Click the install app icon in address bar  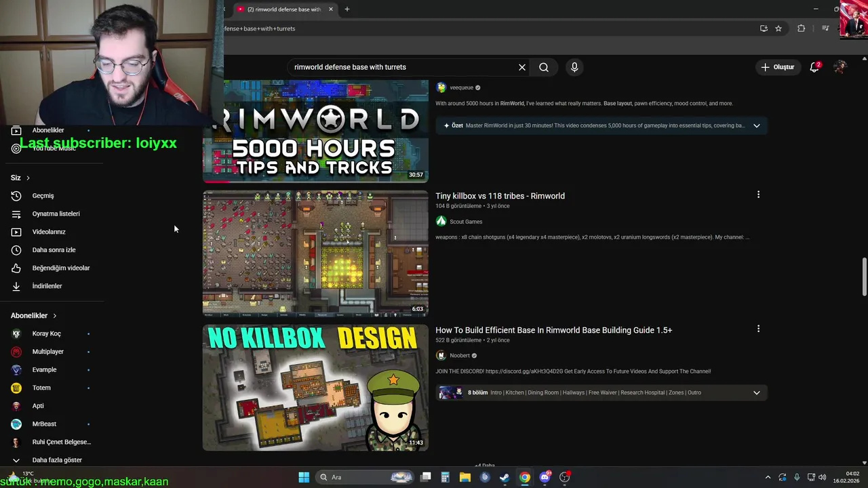coord(764,28)
